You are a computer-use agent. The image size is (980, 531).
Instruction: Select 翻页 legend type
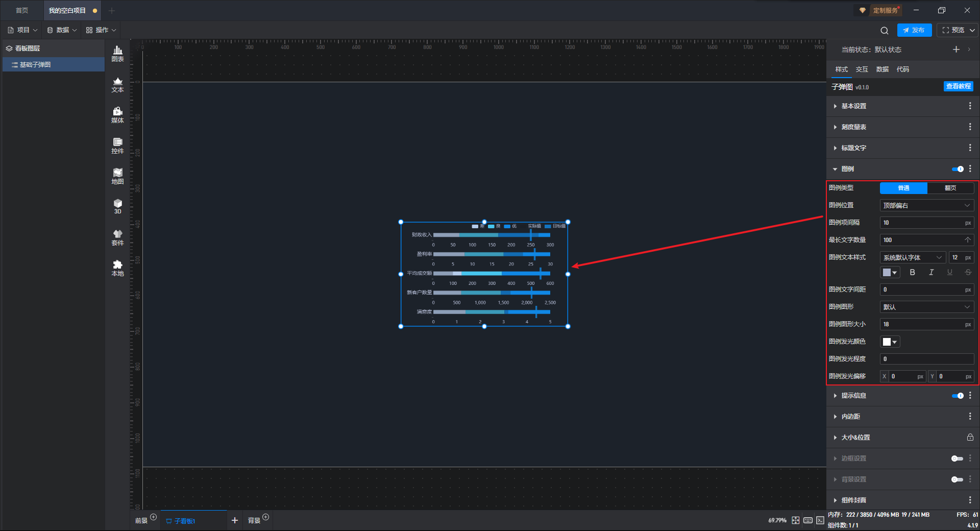(x=950, y=188)
